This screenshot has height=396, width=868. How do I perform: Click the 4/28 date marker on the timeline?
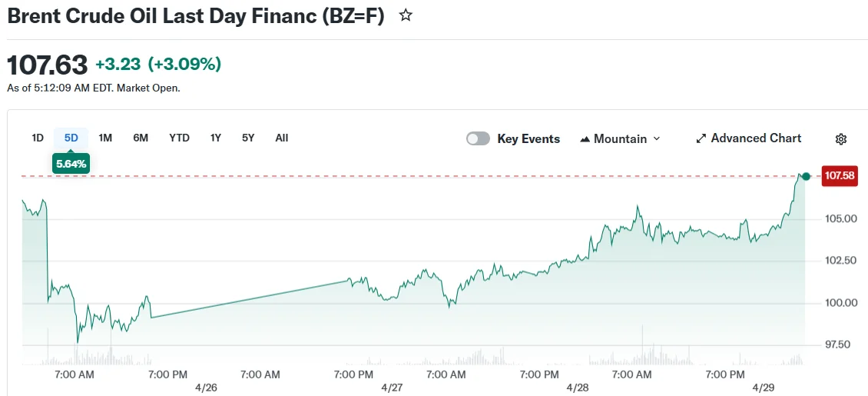[x=577, y=388]
